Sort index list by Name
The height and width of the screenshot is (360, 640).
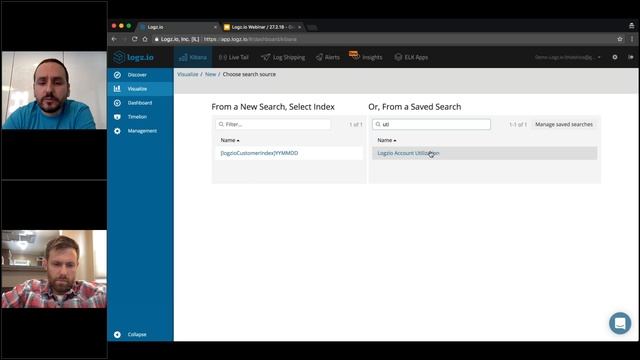click(x=230, y=140)
